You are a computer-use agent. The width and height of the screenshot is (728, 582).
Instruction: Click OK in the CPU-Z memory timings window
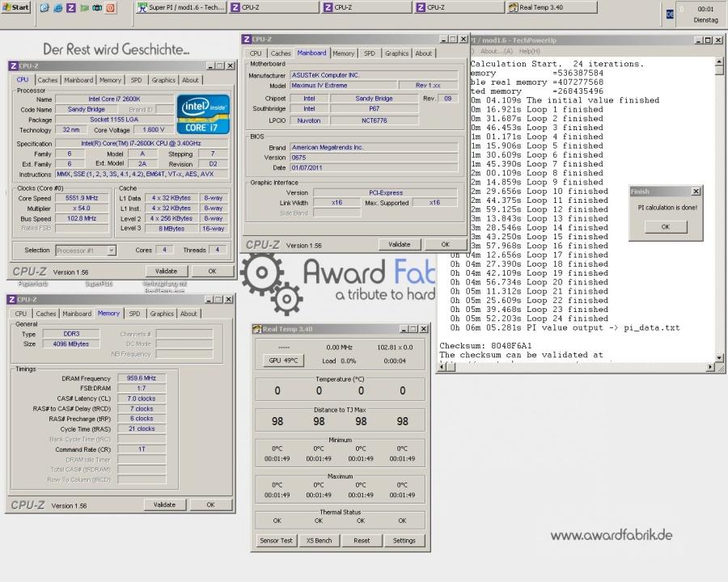pyautogui.click(x=210, y=504)
